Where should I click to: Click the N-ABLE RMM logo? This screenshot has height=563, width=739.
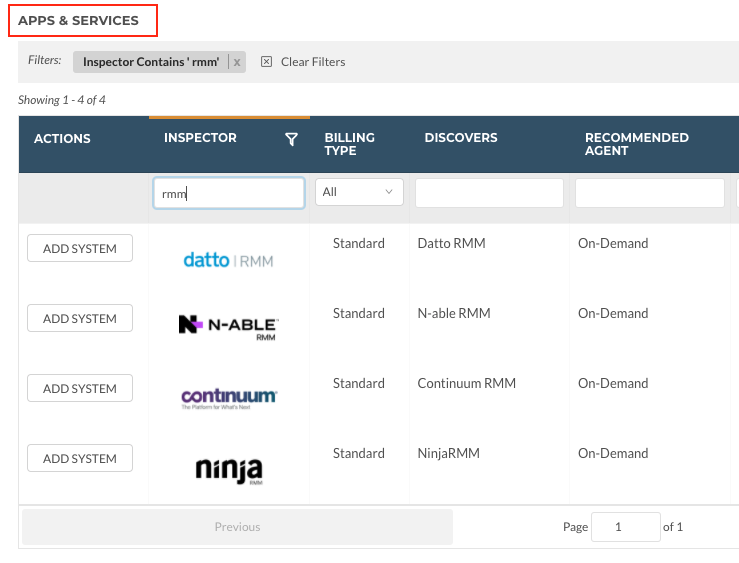(229, 327)
